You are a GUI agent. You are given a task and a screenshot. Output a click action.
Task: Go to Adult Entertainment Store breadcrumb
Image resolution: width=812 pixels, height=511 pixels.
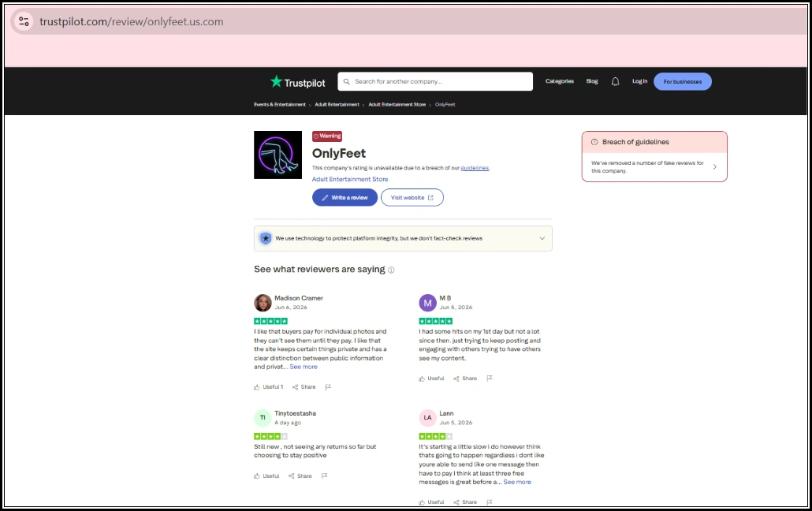[397, 105]
